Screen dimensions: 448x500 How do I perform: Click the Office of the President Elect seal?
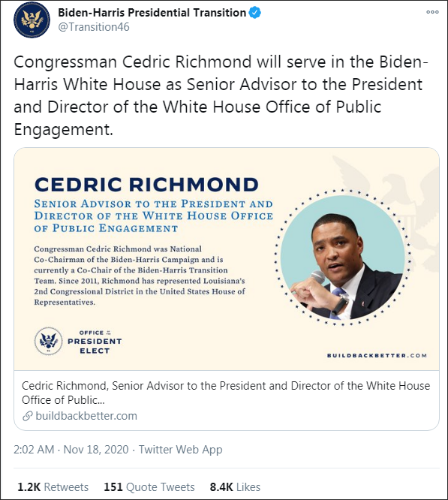(49, 341)
